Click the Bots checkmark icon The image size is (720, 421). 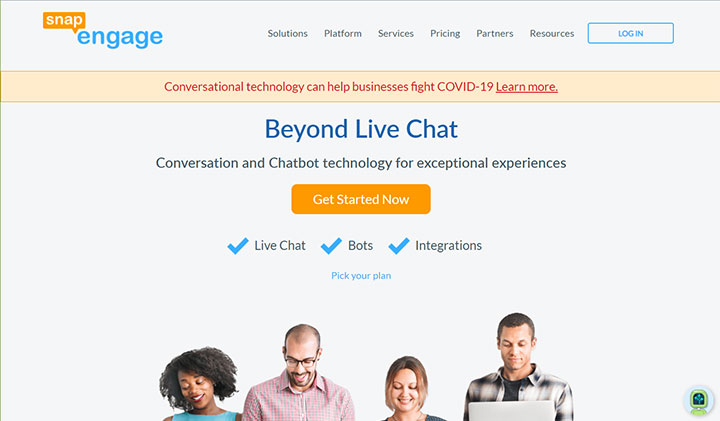click(x=331, y=246)
